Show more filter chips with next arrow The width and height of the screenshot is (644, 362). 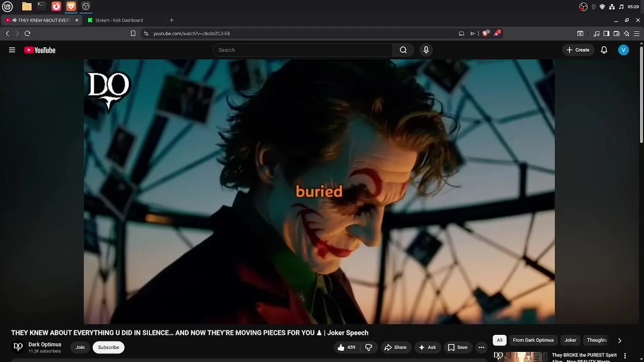point(619,340)
